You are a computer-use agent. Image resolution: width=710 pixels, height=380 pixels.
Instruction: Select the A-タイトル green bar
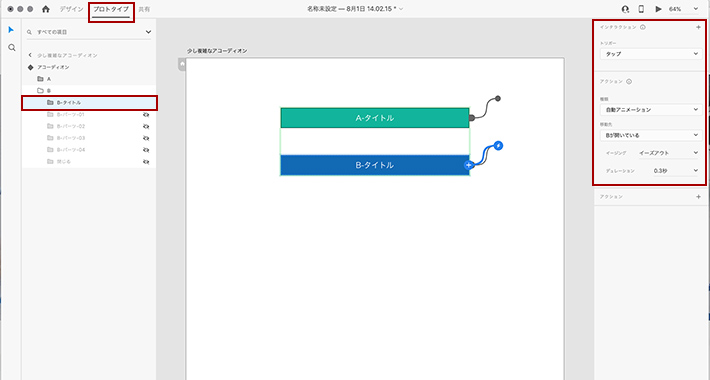(x=375, y=118)
